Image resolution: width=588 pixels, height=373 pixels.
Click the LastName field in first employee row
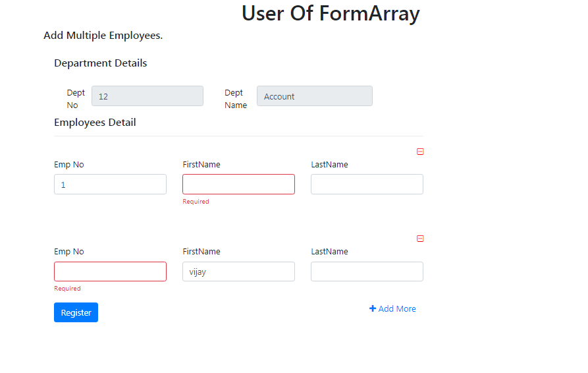pyautogui.click(x=367, y=185)
